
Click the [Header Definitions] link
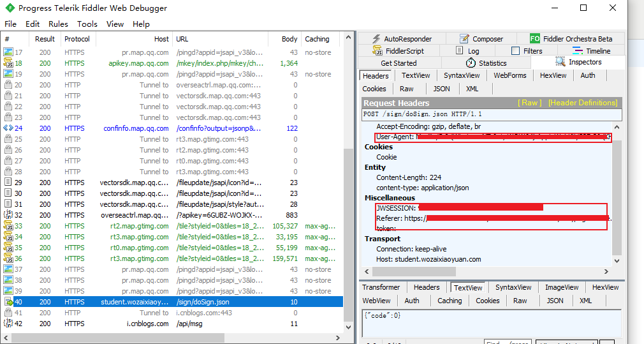583,103
